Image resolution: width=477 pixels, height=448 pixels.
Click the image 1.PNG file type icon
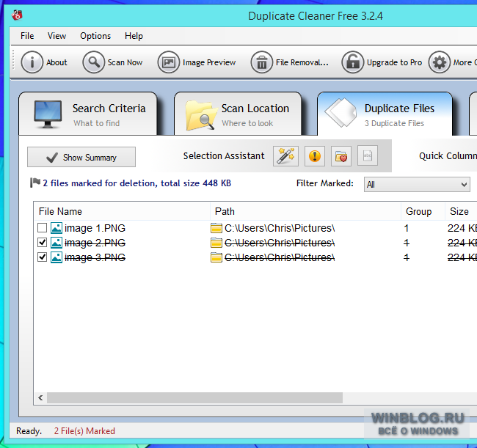pyautogui.click(x=57, y=228)
